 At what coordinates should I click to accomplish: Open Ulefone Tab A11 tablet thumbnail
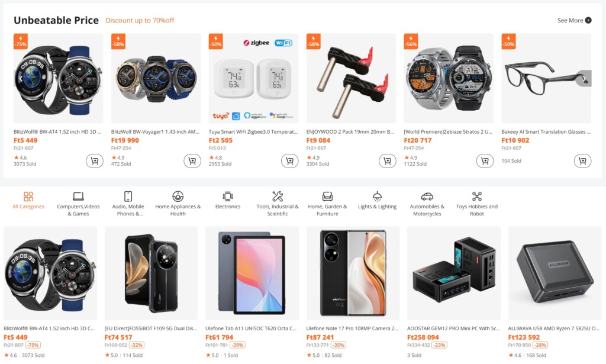252,273
